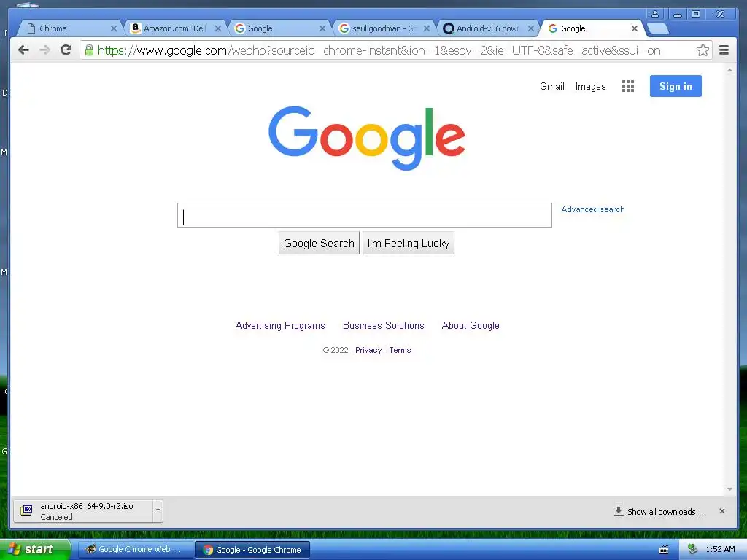Open a new tab
This screenshot has width=747, height=560.
tap(658, 28)
